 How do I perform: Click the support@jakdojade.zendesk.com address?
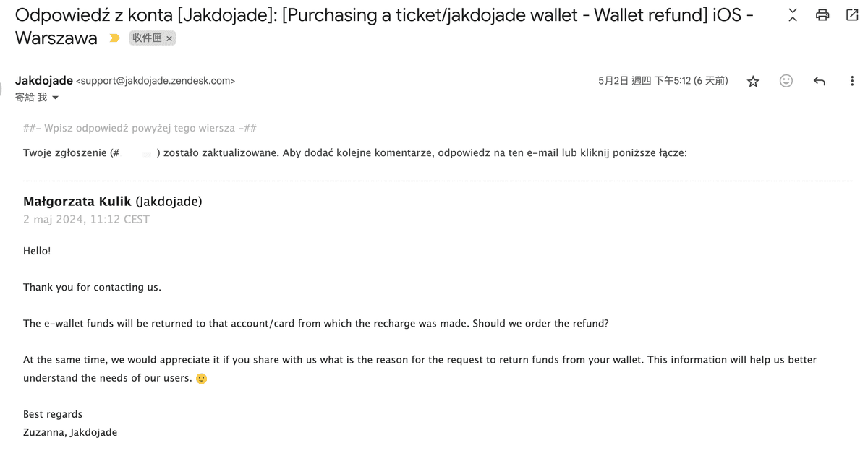click(x=156, y=81)
